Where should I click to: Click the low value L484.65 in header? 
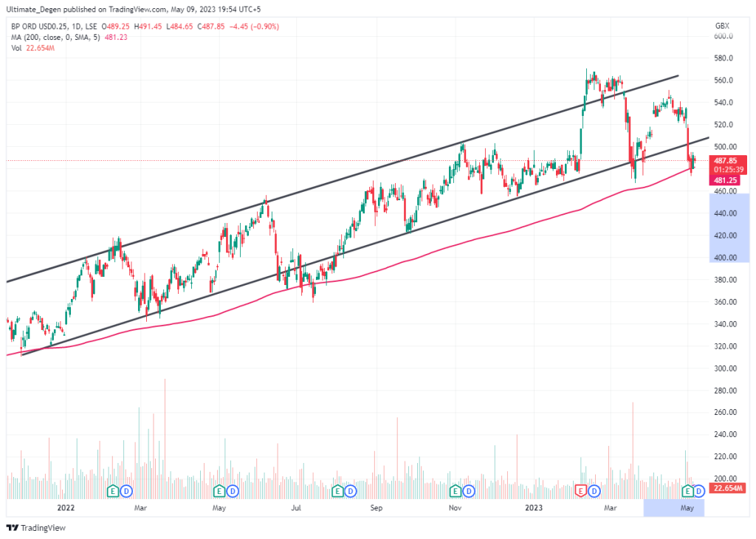click(179, 27)
